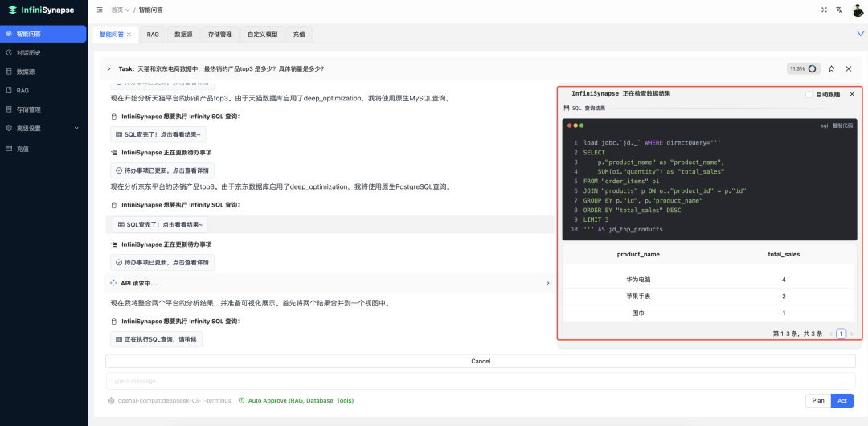This screenshot has width=868, height=426.
Task: Close the task with X icon
Action: (x=848, y=68)
